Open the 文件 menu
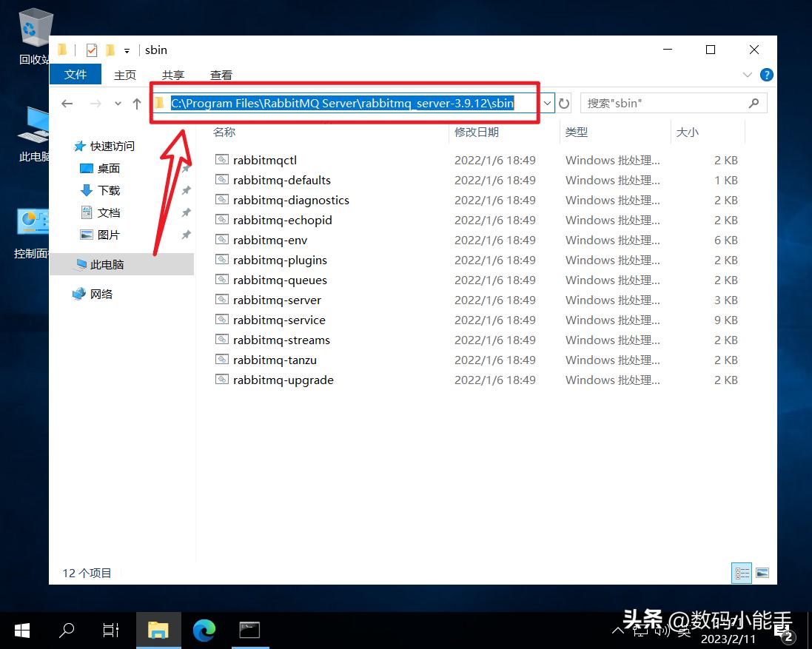 [x=76, y=75]
